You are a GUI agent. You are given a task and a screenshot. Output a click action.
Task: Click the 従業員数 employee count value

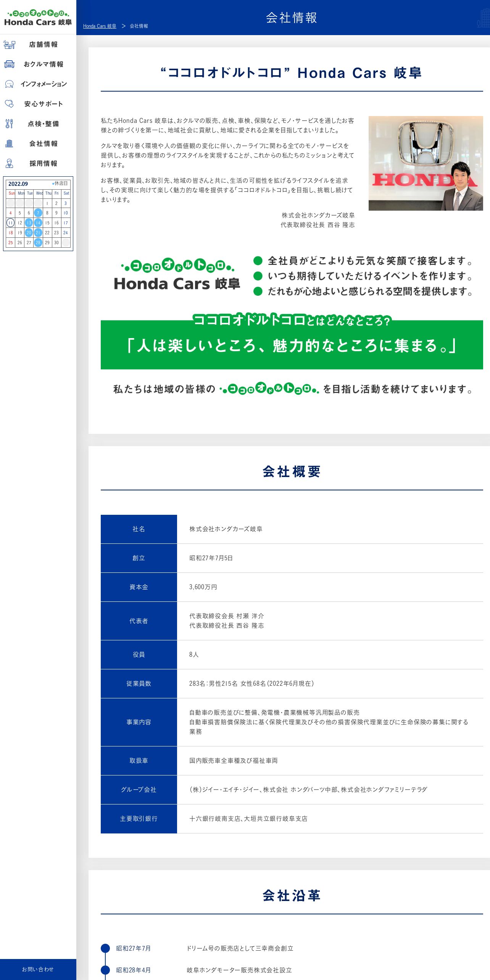(x=251, y=683)
